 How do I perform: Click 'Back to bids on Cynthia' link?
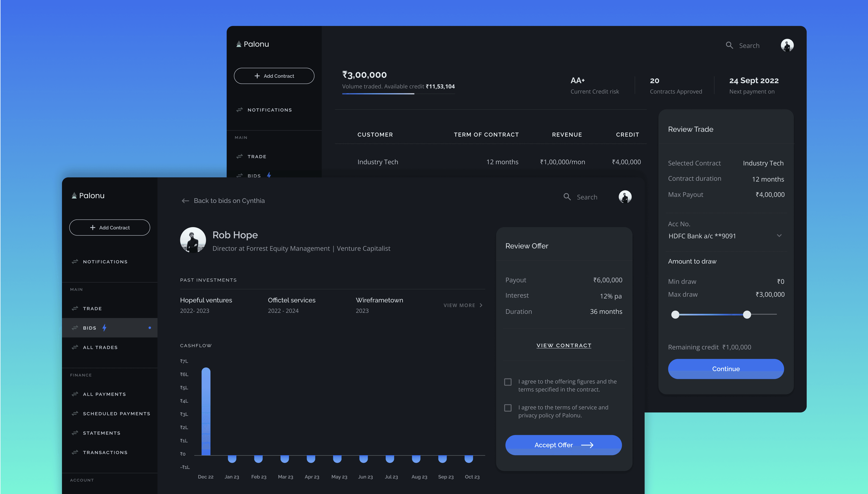pos(223,201)
